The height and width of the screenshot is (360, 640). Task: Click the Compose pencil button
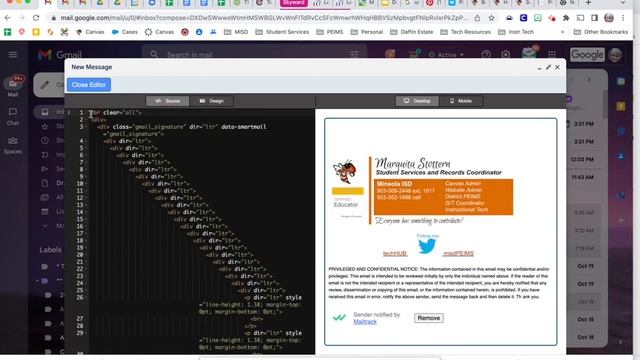point(49,85)
